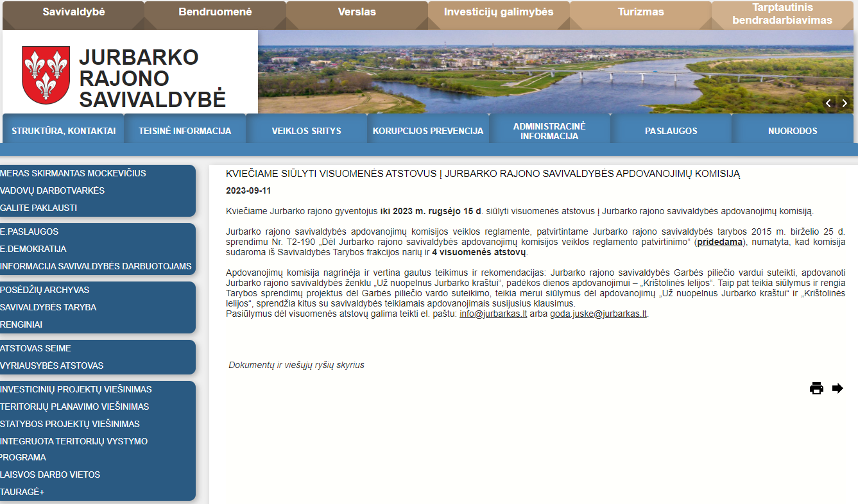Open Meras Skirmantas Mockevičius sidebar link

click(73, 173)
